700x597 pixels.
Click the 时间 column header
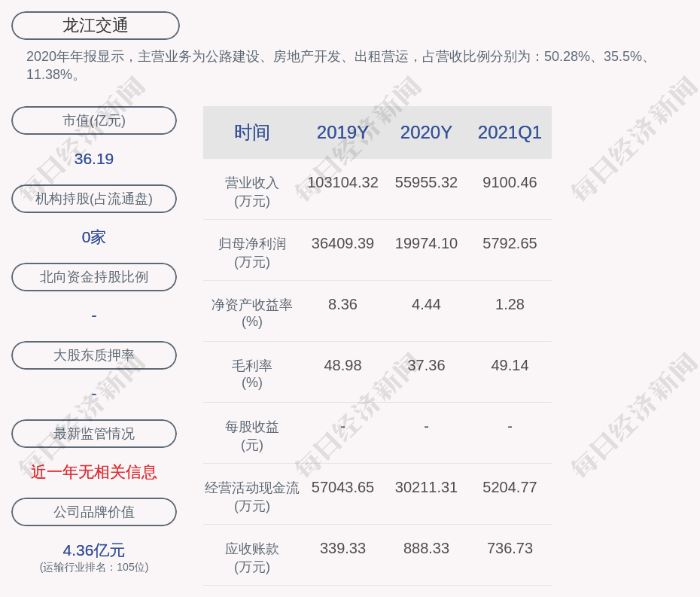[x=252, y=132]
